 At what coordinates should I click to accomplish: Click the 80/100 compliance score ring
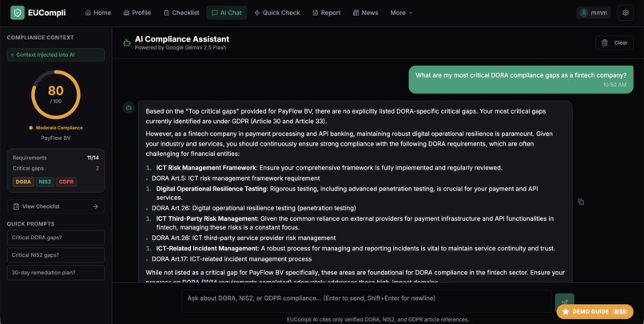point(55,94)
